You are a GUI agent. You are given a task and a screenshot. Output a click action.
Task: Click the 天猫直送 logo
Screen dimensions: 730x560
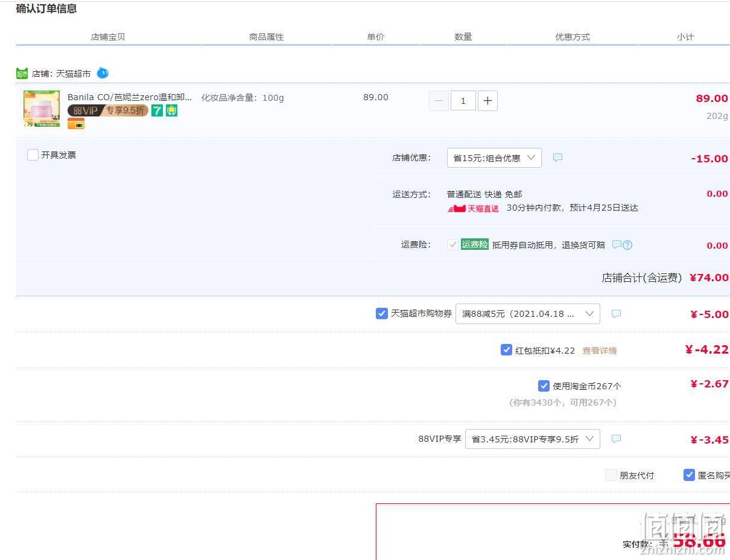(473, 208)
